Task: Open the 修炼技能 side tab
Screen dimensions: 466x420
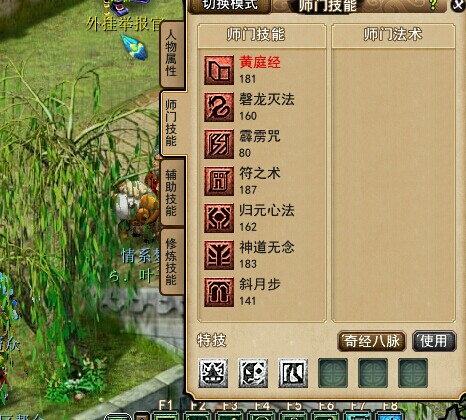Action: 172,262
